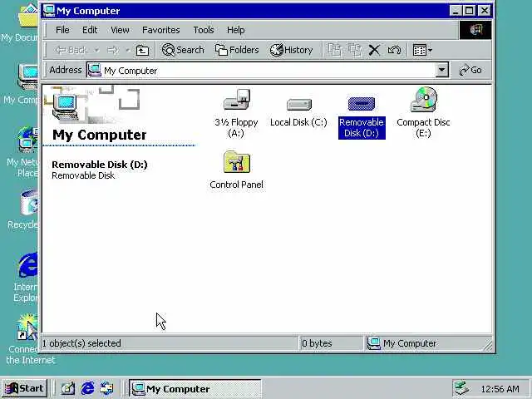Viewport: 532px width, 399px height.
Task: Open the File menu
Action: click(x=62, y=30)
